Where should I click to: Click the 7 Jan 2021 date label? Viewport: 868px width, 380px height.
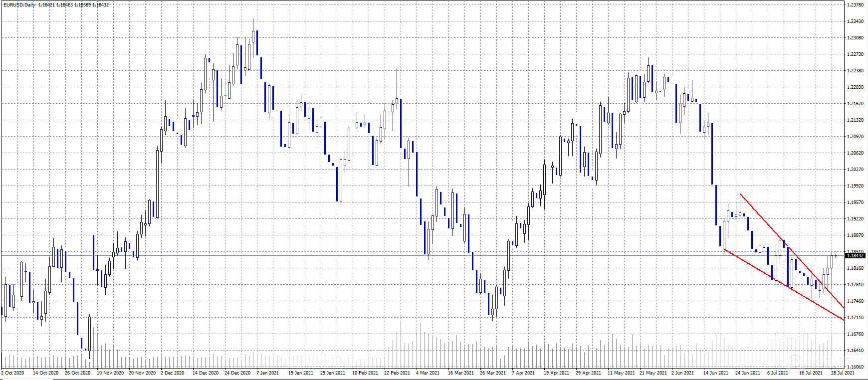[x=267, y=373]
